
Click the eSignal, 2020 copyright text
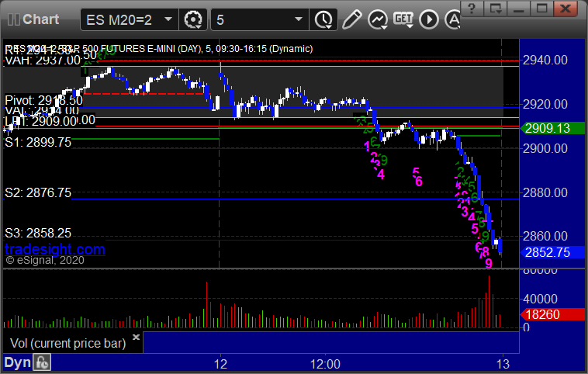(x=45, y=261)
